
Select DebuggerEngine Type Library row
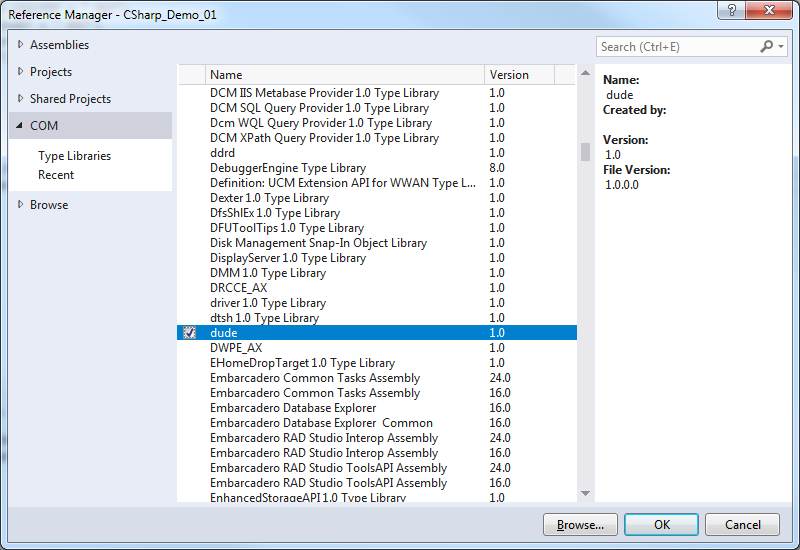377,168
